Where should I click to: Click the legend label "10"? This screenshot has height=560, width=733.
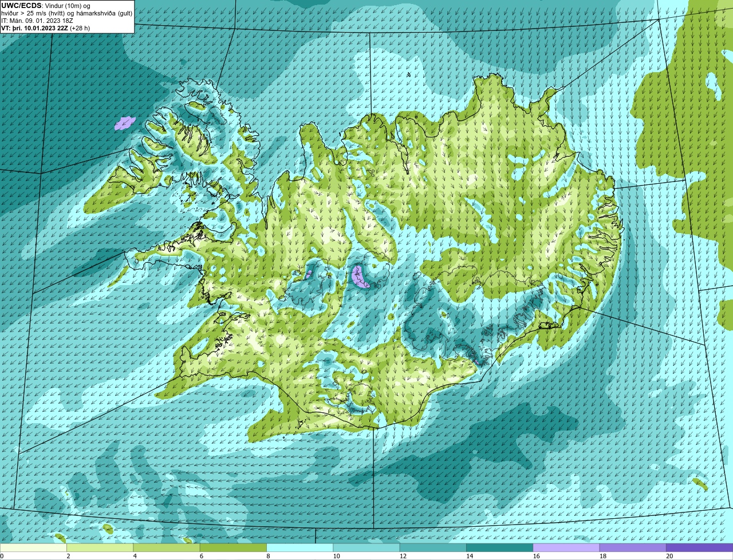(x=336, y=556)
